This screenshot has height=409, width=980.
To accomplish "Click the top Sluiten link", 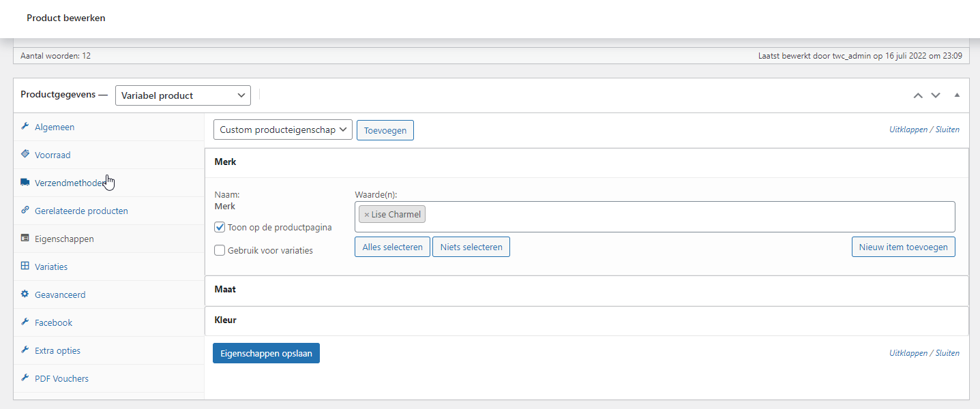I will pyautogui.click(x=948, y=129).
